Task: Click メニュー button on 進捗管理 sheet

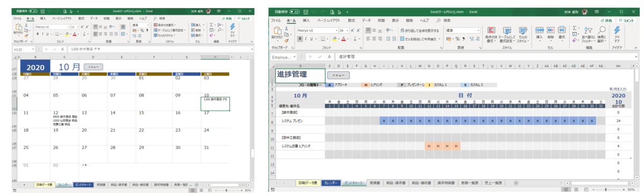Action: [338, 75]
